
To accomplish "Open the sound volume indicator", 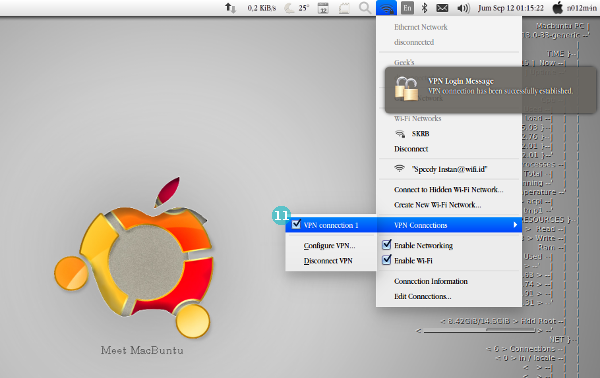I will (x=463, y=8).
